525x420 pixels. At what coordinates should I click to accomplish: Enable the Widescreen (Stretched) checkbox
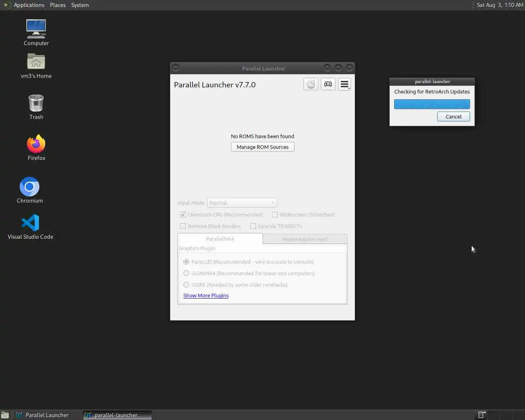tap(275, 215)
